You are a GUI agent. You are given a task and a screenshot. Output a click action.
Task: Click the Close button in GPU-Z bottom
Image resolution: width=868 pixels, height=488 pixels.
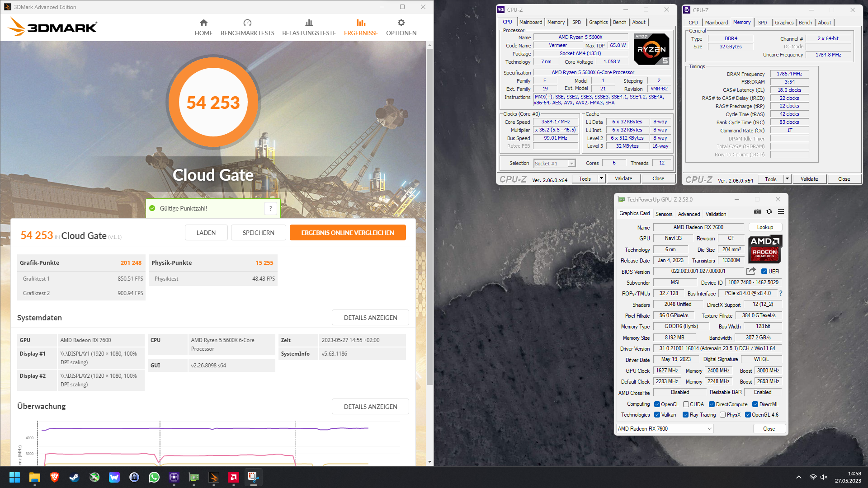click(769, 429)
